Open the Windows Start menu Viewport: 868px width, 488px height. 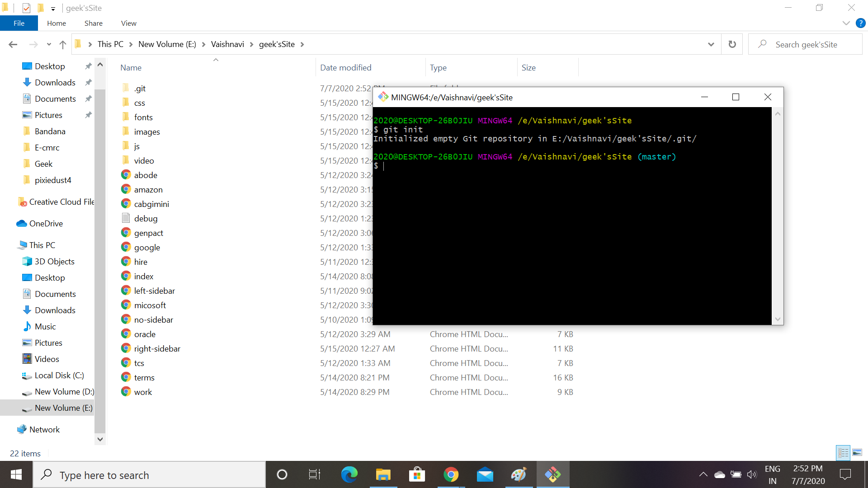[x=16, y=474]
